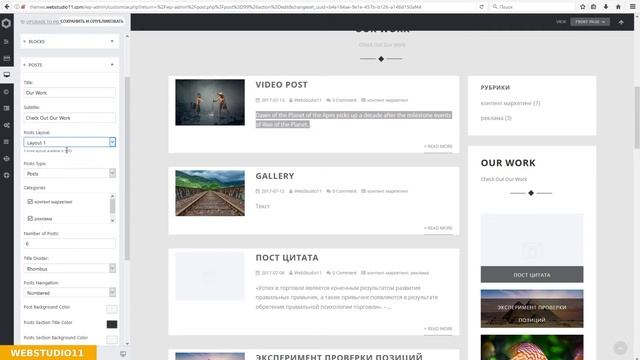Open the browser hamburger menu
The height and width of the screenshot is (360, 640).
point(632,7)
